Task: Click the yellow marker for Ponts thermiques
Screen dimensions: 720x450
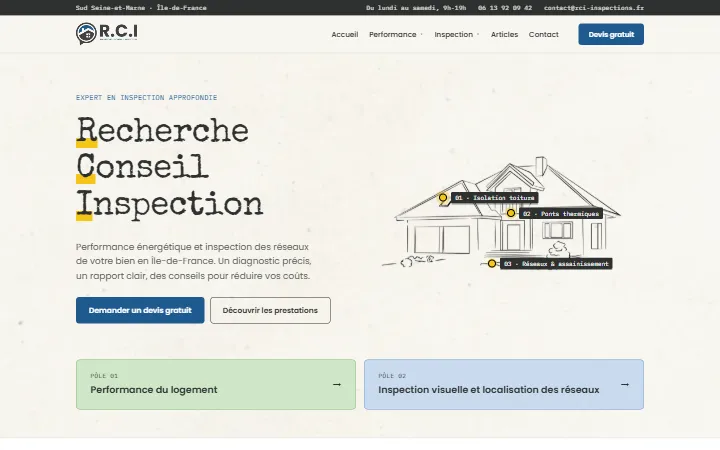Action: pos(511,213)
